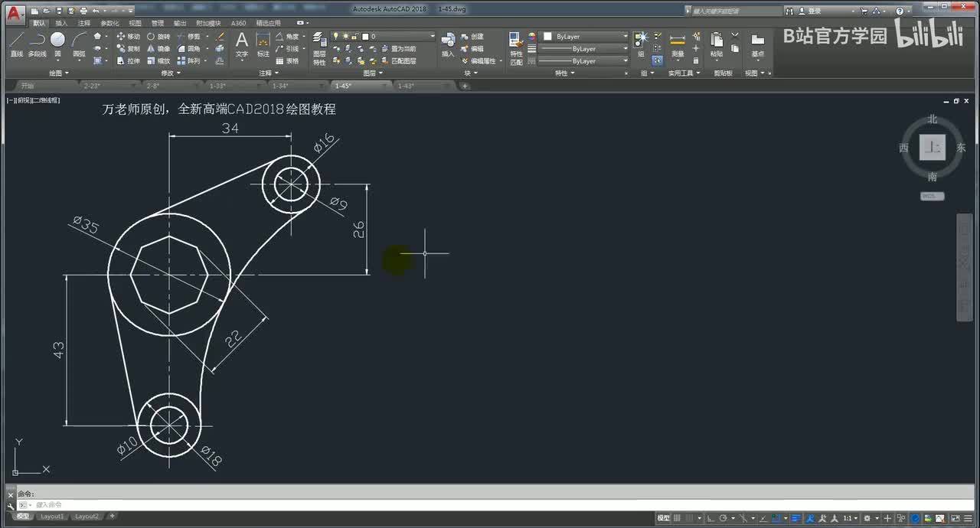Screen dimensions: 980x528
Task: Click the 阵列 (Array) tool
Action: pos(188,60)
